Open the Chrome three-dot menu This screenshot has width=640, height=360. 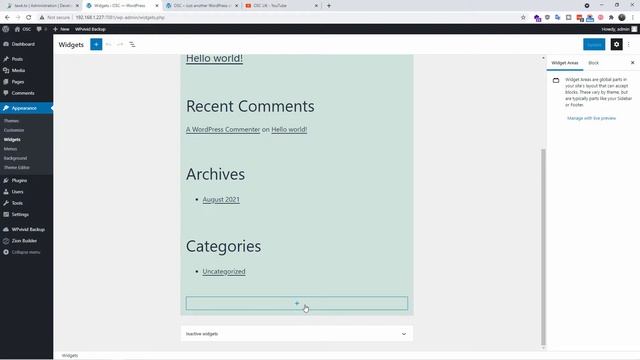(633, 18)
